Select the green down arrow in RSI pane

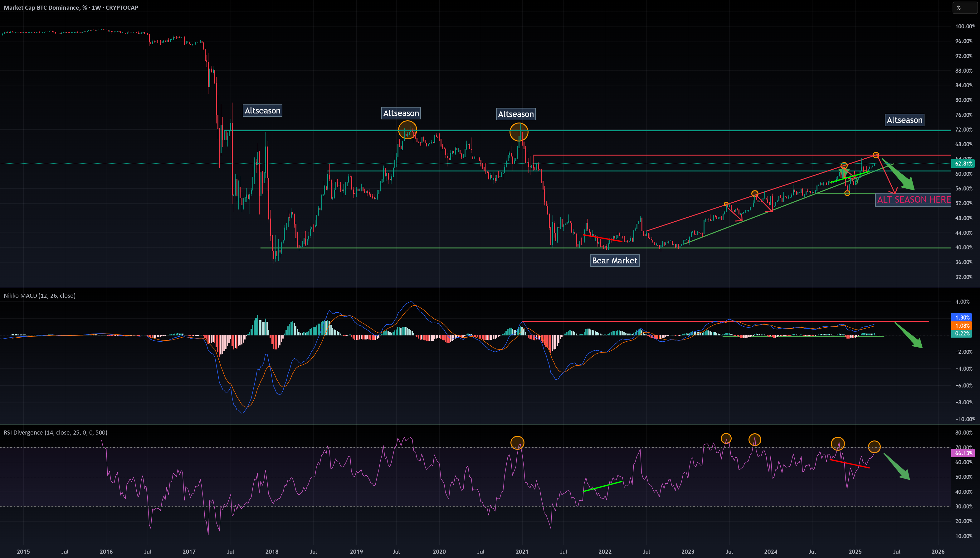tap(897, 466)
